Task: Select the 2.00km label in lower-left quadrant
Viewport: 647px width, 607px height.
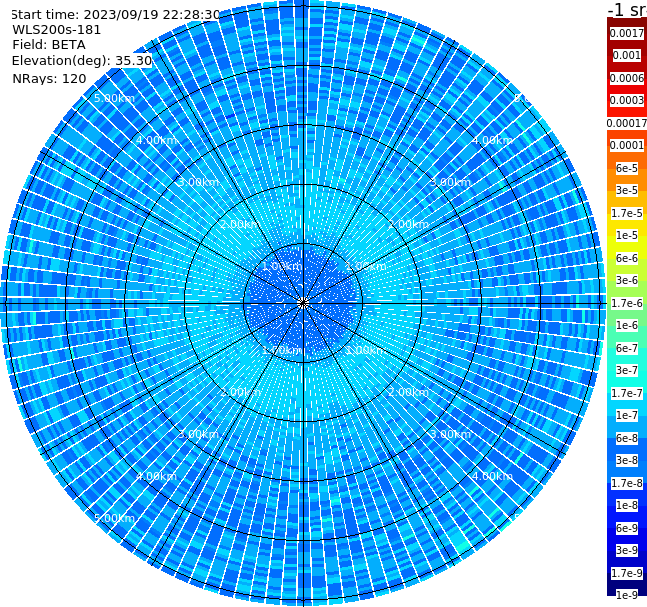Action: coord(241,392)
